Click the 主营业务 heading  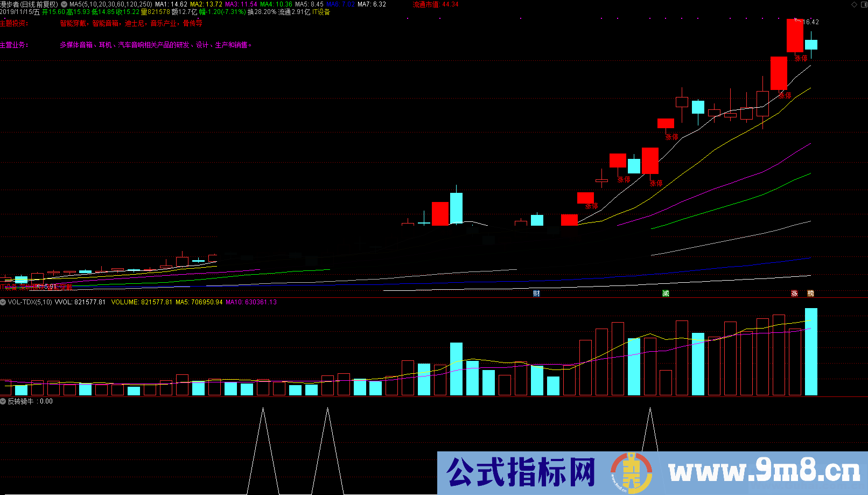pyautogui.click(x=14, y=45)
